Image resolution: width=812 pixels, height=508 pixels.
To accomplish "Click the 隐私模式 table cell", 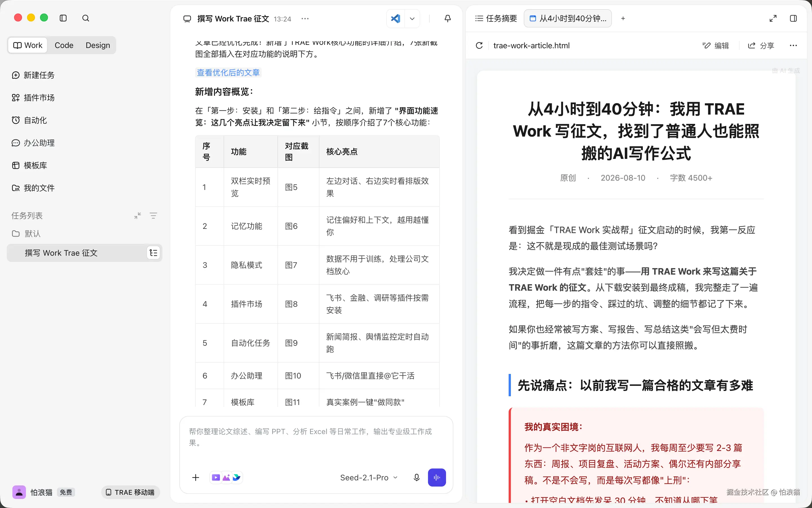I will [251, 265].
